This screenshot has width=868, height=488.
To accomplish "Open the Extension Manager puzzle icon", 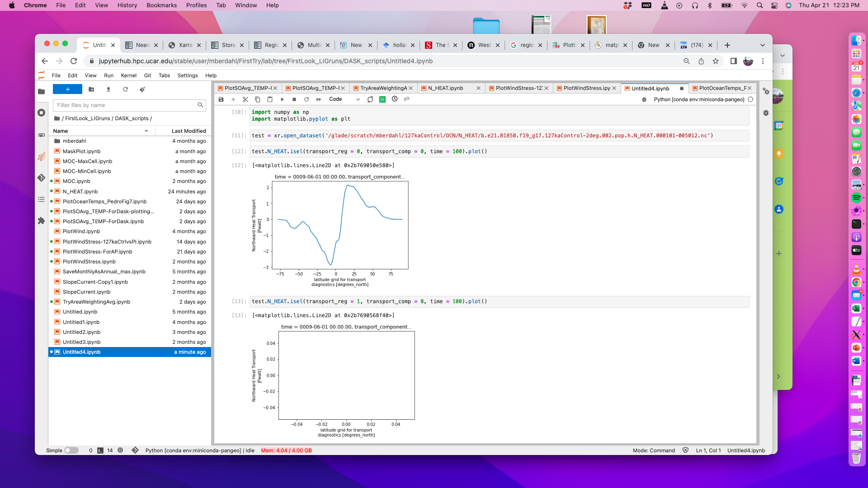I will pos(42,221).
